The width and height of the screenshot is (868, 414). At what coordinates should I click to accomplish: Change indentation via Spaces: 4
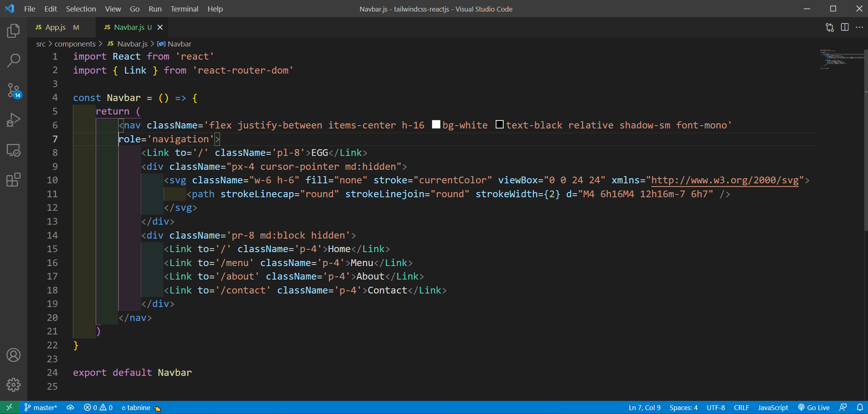[x=683, y=408]
